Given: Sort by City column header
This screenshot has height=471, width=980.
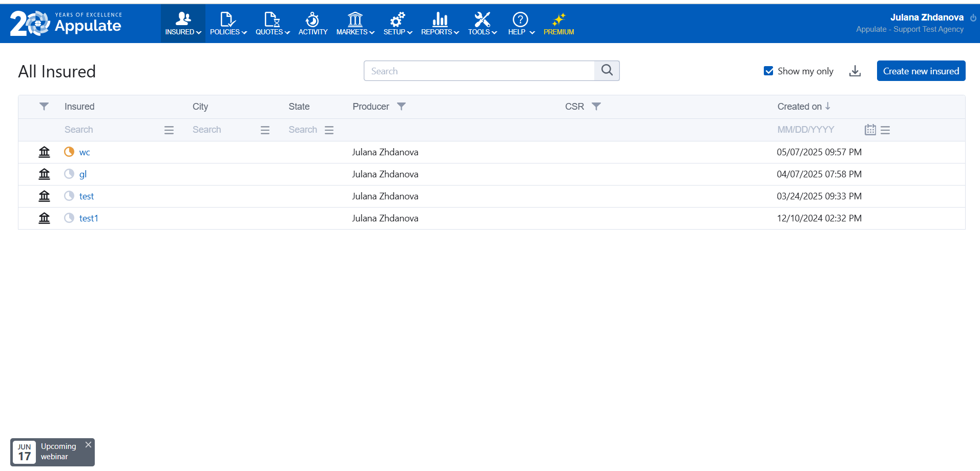Looking at the screenshot, I should tap(200, 106).
